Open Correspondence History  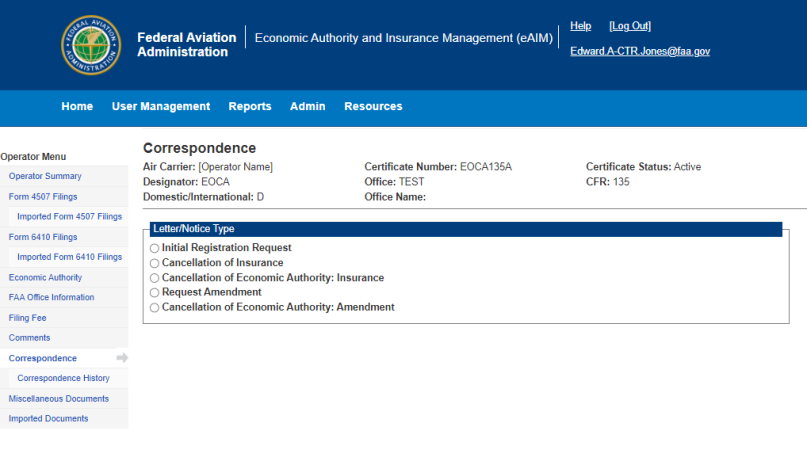(x=63, y=378)
